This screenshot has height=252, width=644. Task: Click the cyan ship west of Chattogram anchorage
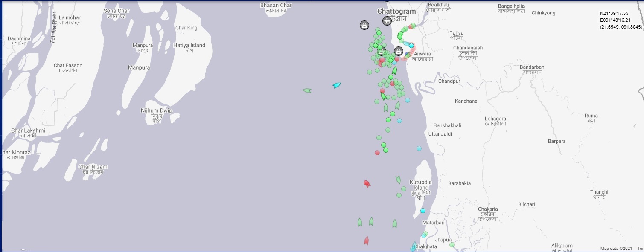click(337, 85)
